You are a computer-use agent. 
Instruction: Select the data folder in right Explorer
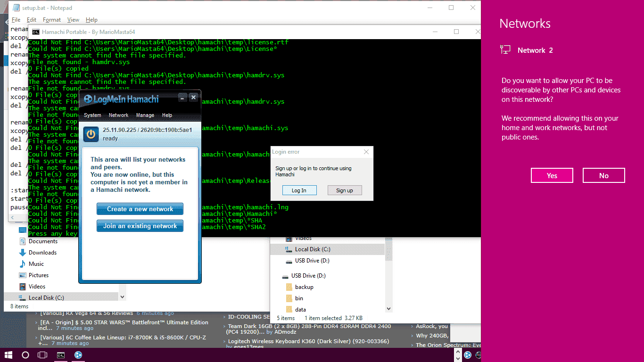300,310
